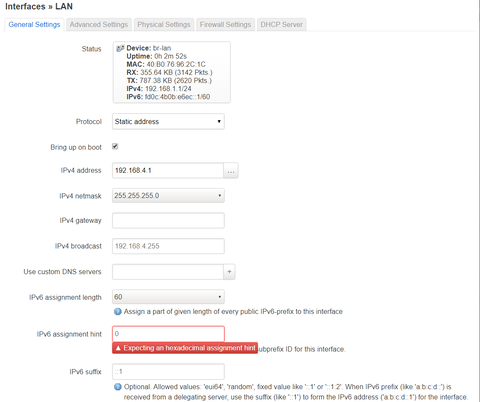
Task: Open the General Settings tab
Action: 34,25
